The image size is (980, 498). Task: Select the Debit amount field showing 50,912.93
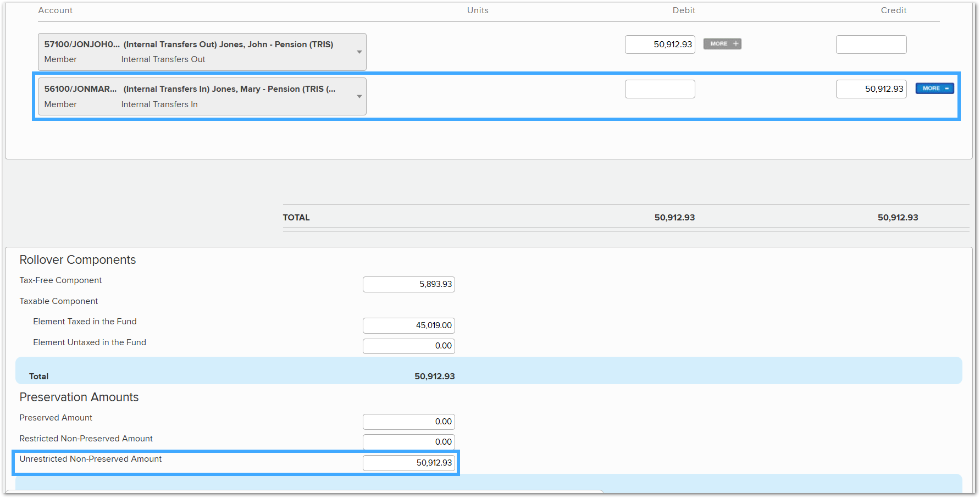click(660, 45)
